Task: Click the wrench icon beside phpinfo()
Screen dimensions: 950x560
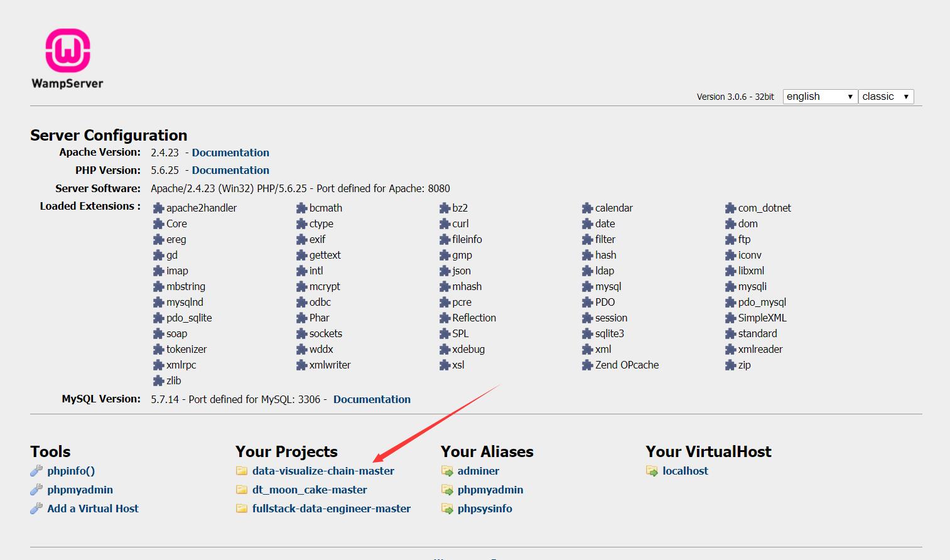Action: click(36, 471)
